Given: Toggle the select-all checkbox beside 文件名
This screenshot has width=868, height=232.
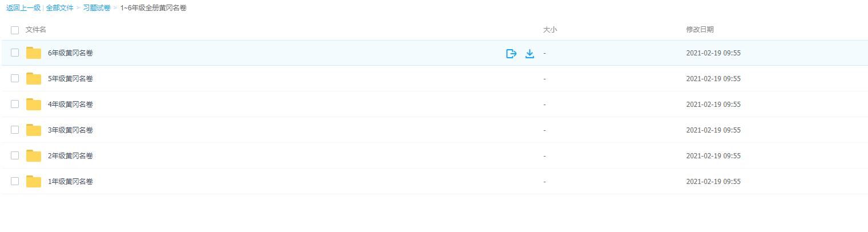Looking at the screenshot, I should pyautogui.click(x=15, y=30).
